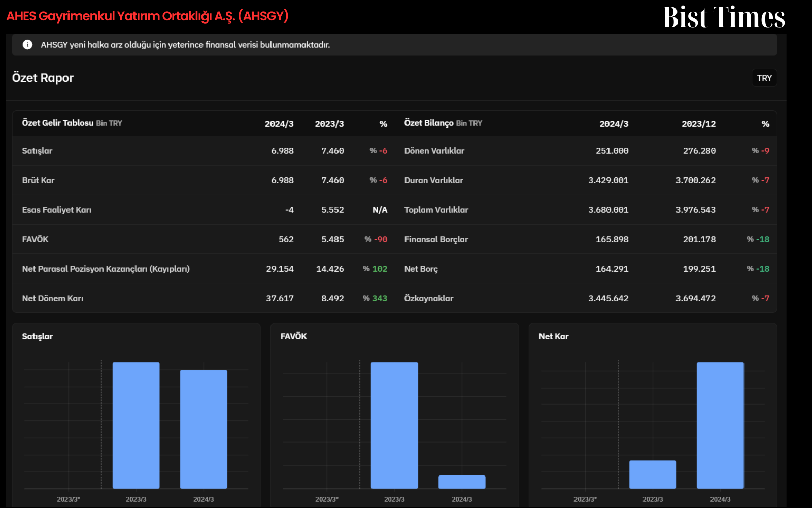Select the Net Borç value 164.291

[x=612, y=269]
